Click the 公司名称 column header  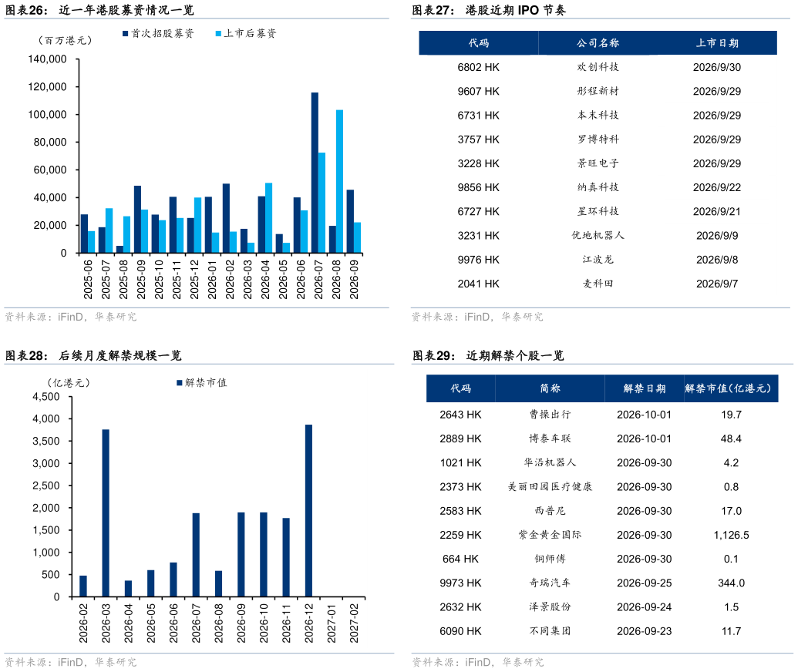(x=598, y=43)
